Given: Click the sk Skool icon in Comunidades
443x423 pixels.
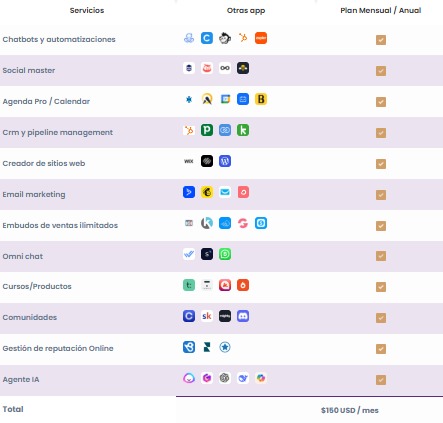Looking at the screenshot, I should pyautogui.click(x=207, y=316).
